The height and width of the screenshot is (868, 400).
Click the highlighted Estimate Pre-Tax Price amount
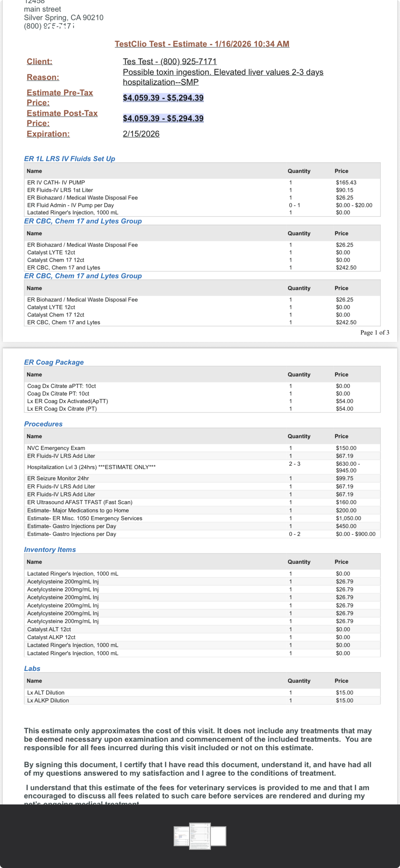(x=163, y=98)
